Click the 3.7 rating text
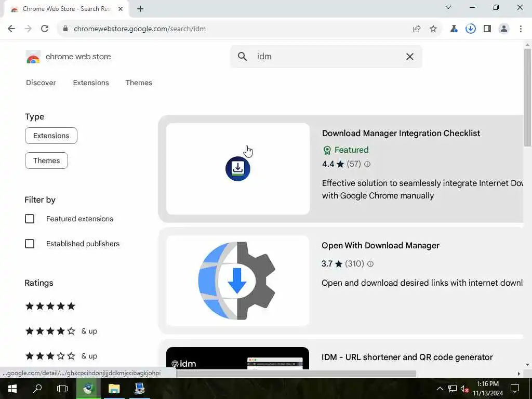The width and height of the screenshot is (532, 399). pyautogui.click(x=327, y=264)
